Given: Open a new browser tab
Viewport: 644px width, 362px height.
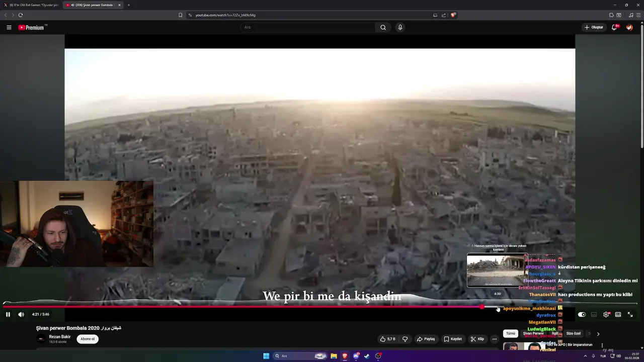Looking at the screenshot, I should tap(129, 5).
